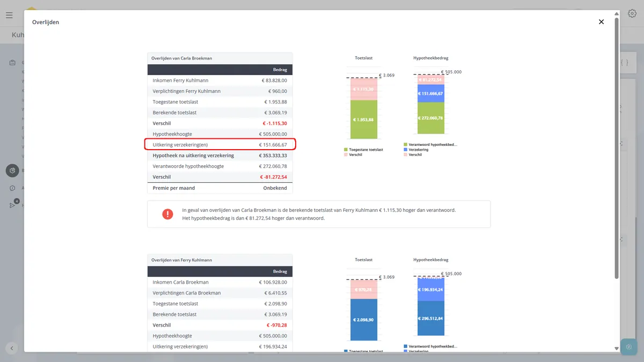Close the Overlijden dialog with the X

[601, 22]
